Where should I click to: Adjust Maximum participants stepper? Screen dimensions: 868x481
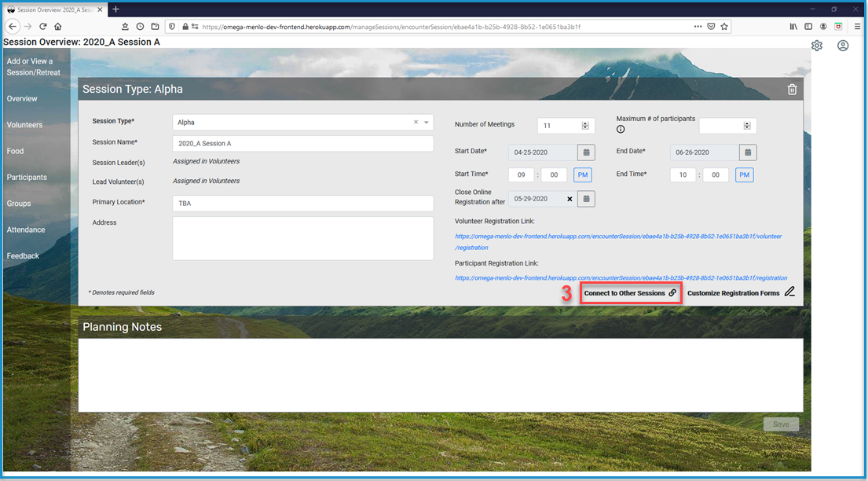click(x=747, y=126)
